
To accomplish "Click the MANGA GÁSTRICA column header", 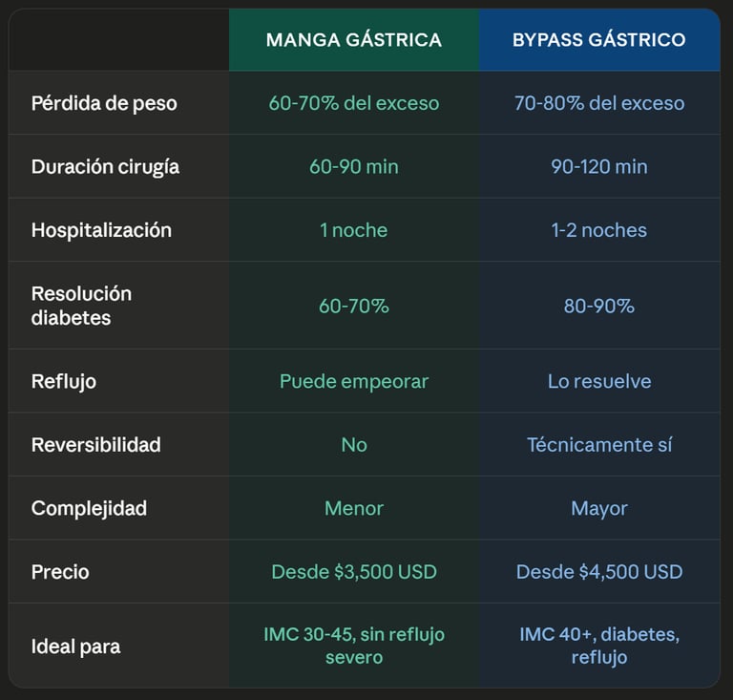I will (353, 40).
